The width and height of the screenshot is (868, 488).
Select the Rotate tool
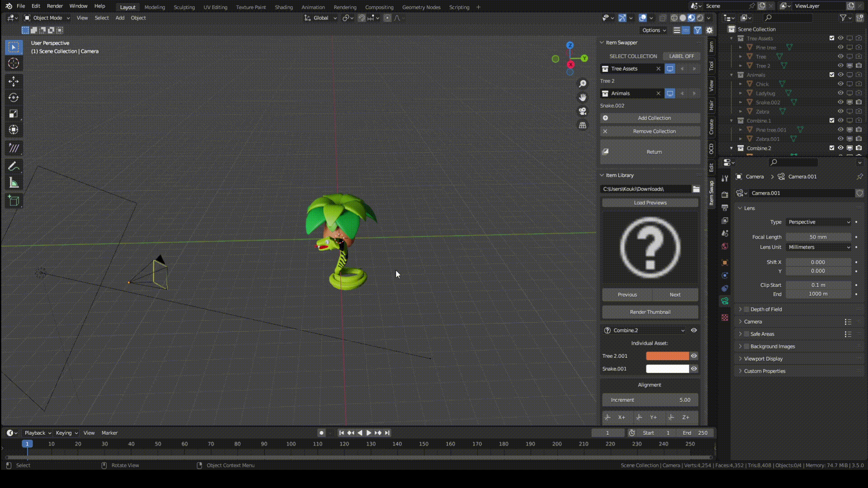tap(14, 98)
